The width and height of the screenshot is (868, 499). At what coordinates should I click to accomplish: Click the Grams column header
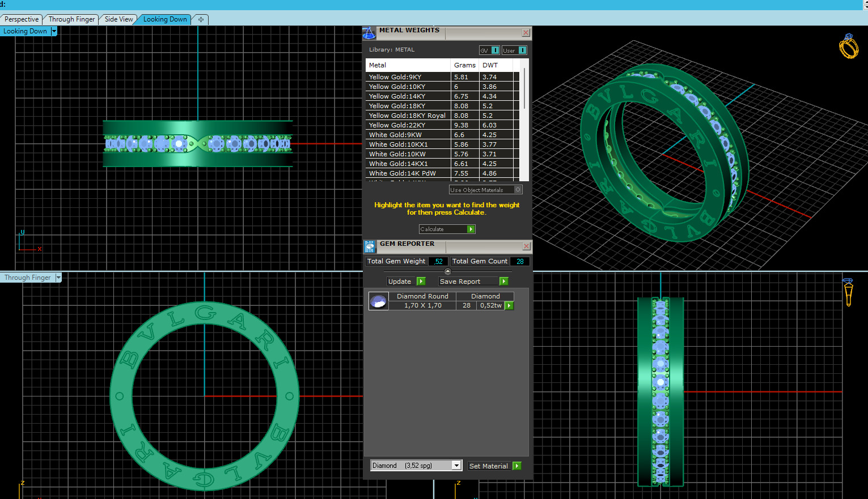coord(465,65)
